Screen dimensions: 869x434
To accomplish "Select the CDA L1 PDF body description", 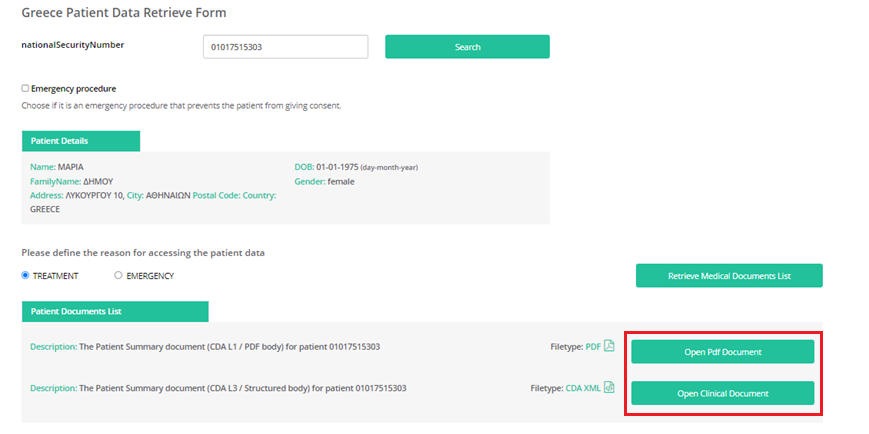I will pyautogui.click(x=229, y=347).
